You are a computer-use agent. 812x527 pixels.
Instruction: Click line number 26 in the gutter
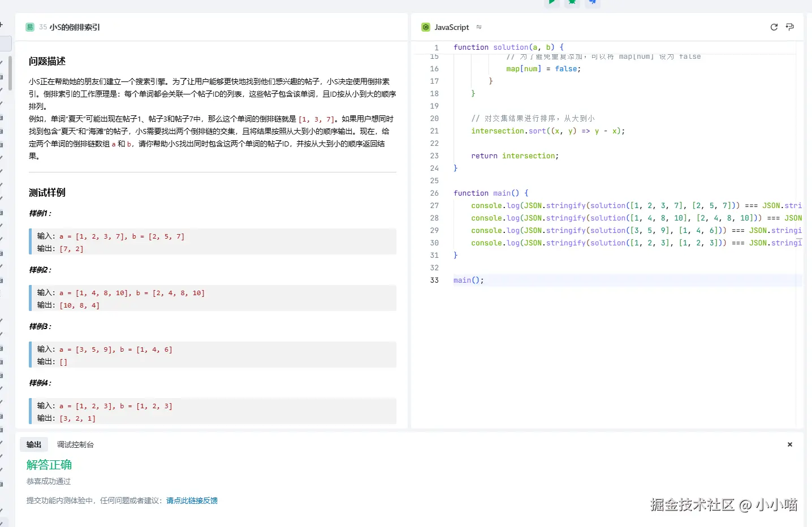434,193
